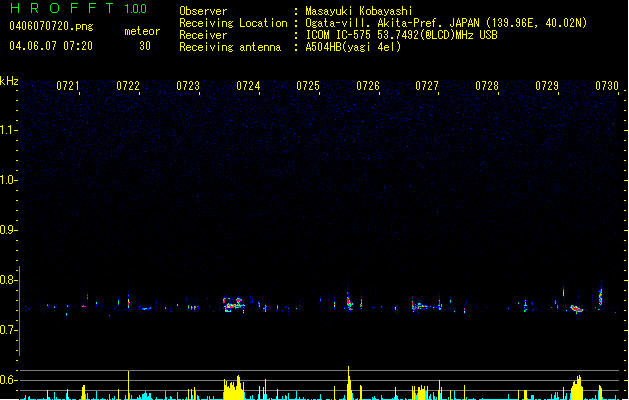Click the 0722 time marker

pos(128,86)
